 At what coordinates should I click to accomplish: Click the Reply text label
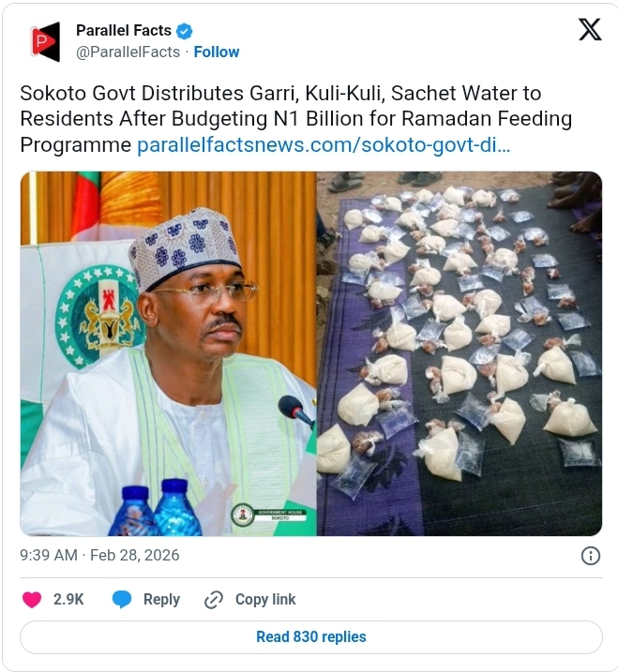coord(161,600)
